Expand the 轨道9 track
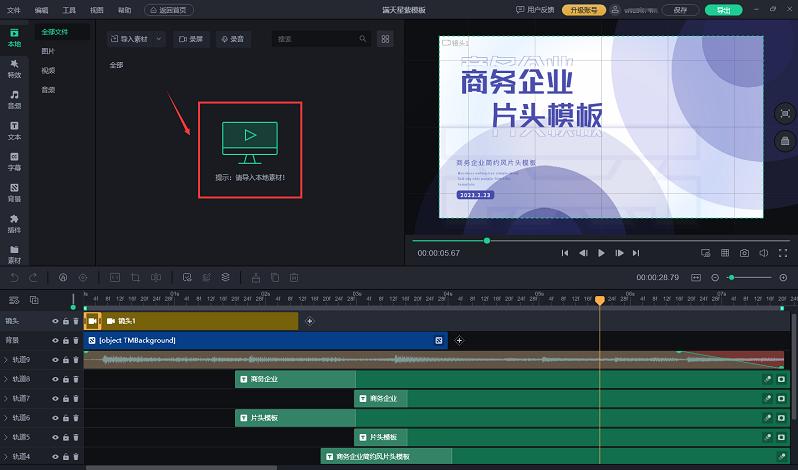 pyautogui.click(x=6, y=360)
